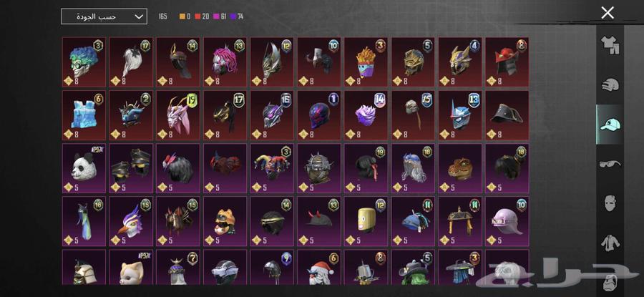
Task: Filter by purple rarity count 74
Action: pos(237,17)
